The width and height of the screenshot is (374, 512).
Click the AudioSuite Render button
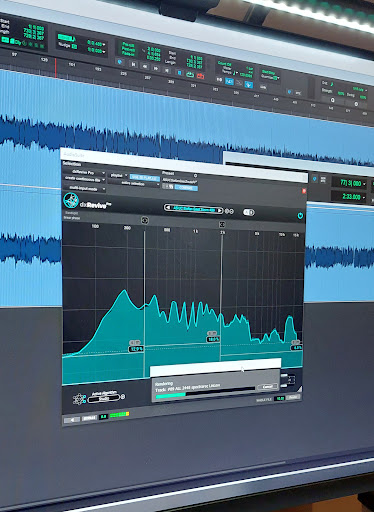click(293, 397)
